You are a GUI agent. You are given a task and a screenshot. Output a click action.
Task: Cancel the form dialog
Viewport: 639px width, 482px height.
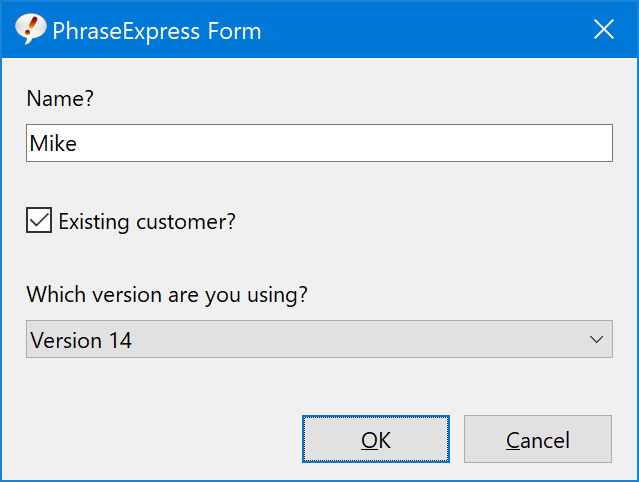tap(538, 439)
